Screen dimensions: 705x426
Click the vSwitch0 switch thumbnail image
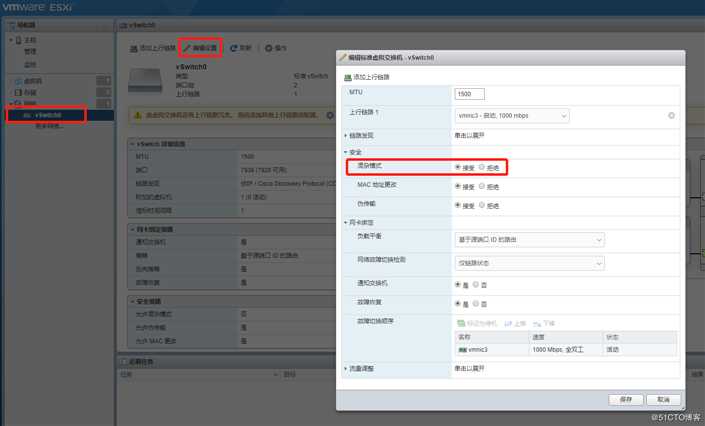tap(145, 80)
